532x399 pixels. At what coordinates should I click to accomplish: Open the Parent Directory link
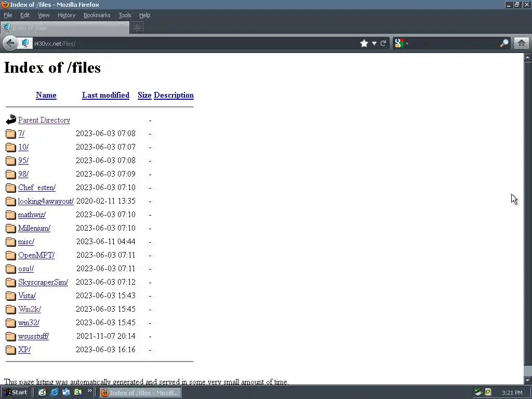[x=44, y=120]
